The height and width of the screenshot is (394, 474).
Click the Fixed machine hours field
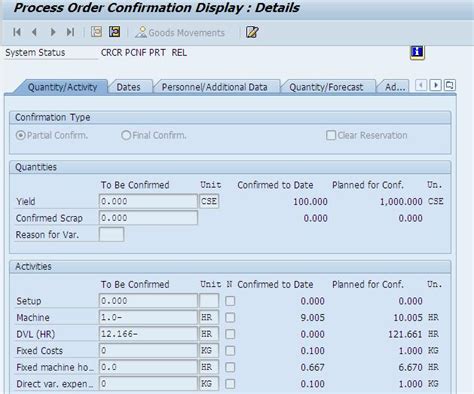(148, 367)
